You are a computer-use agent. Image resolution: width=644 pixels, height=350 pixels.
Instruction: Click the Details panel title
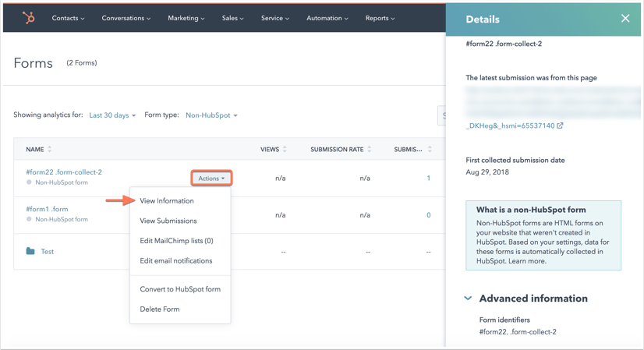[x=483, y=19]
